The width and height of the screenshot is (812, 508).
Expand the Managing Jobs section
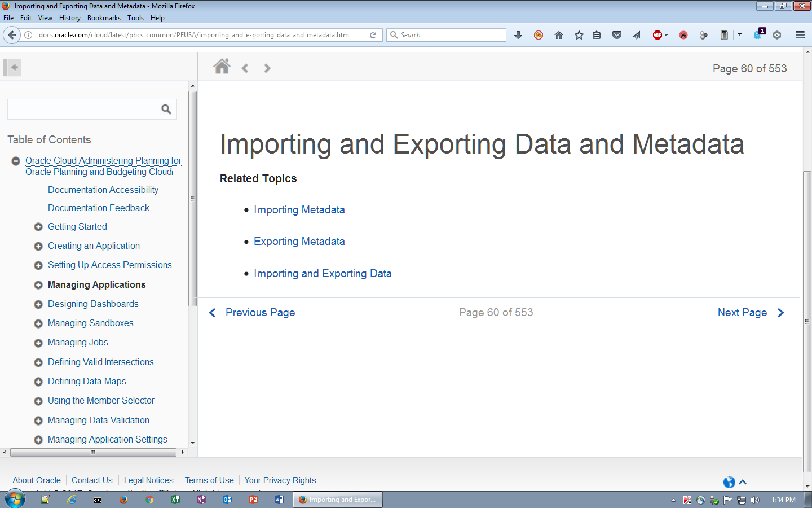tap(38, 343)
